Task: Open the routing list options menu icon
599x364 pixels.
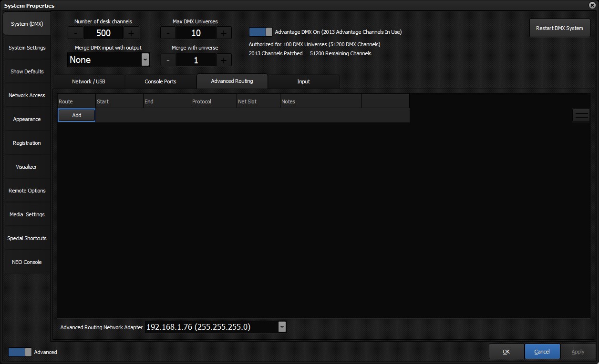Action: tap(581, 115)
